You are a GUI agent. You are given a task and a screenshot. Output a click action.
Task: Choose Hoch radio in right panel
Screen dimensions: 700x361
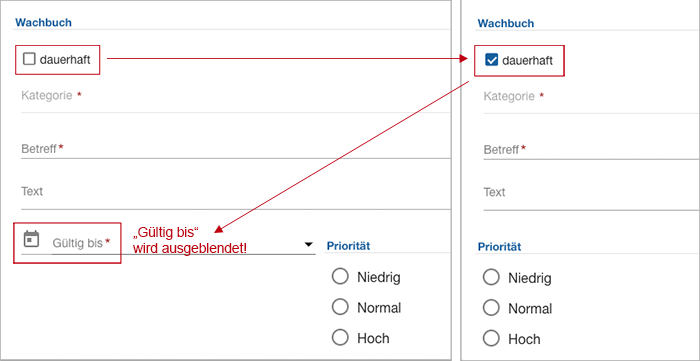491,339
